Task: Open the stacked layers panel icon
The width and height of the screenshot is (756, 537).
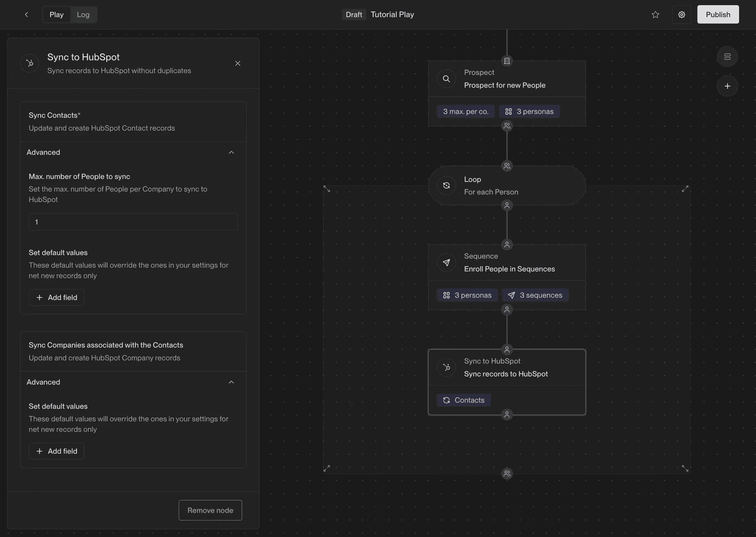Action: tap(727, 56)
